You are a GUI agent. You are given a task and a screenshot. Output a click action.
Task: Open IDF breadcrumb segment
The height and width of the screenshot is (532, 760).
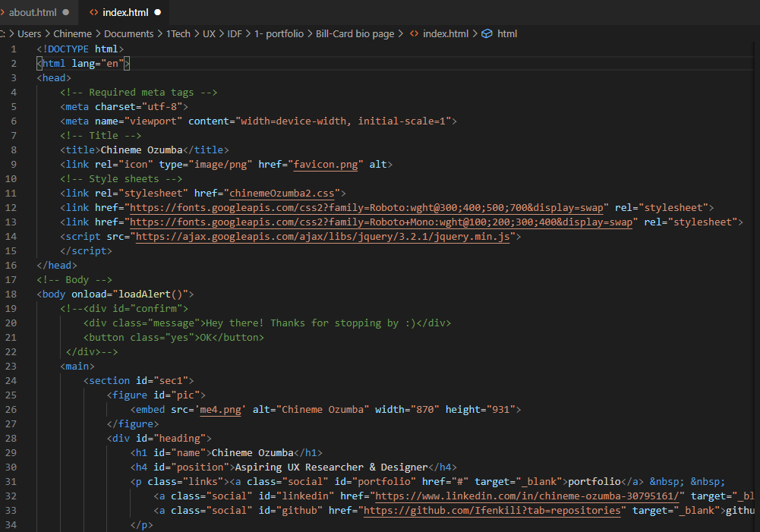[235, 34]
